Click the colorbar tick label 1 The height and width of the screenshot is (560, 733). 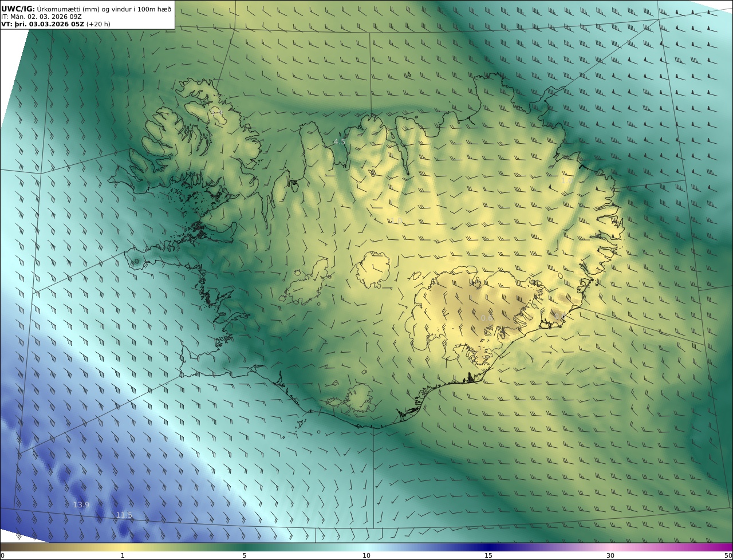pyautogui.click(x=122, y=555)
